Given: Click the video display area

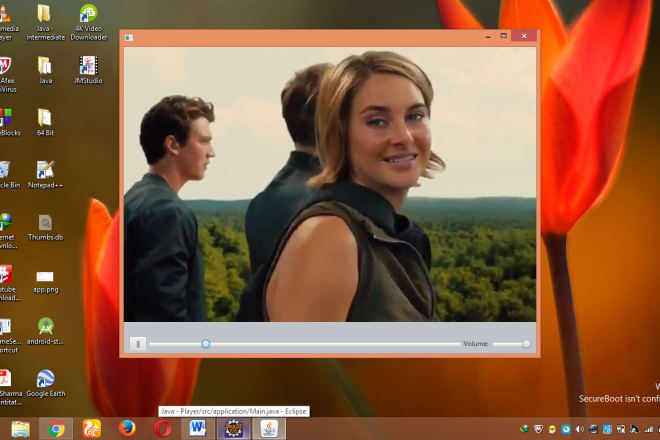Looking at the screenshot, I should pos(330,184).
